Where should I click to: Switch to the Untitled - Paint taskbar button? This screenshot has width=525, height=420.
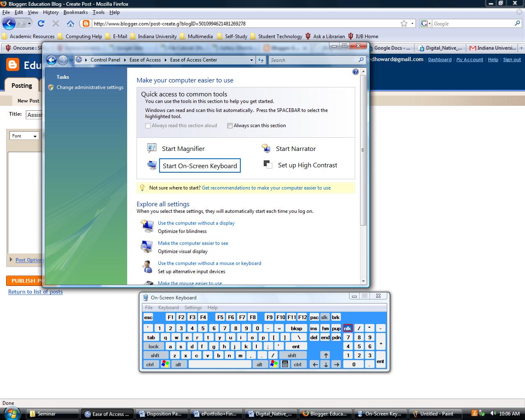tap(435, 413)
